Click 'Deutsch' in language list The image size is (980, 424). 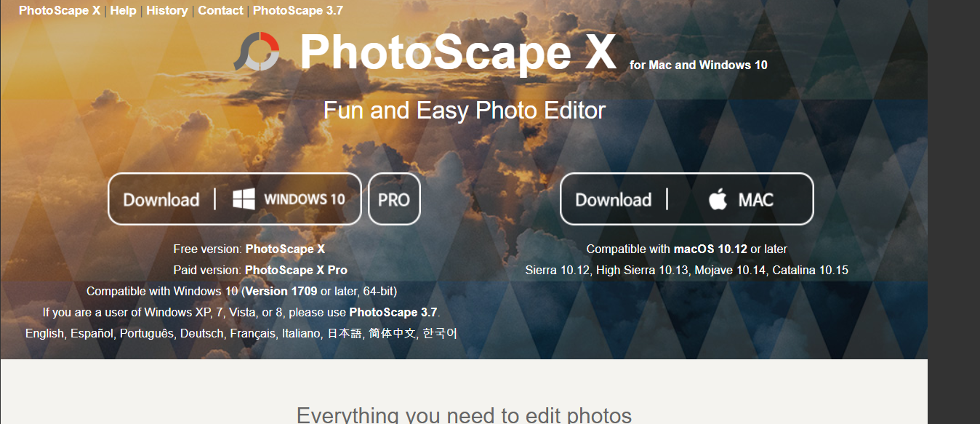(x=202, y=333)
